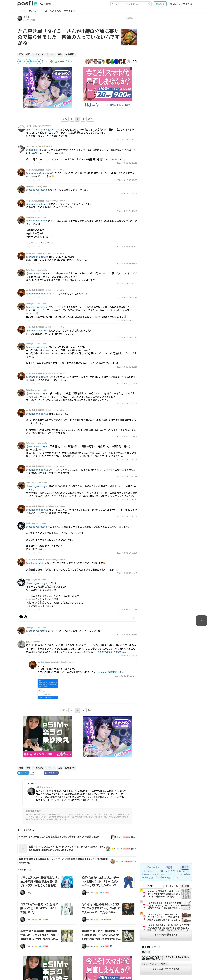Share via the green LINE icon
The image size is (210, 980).
(x=52, y=61)
